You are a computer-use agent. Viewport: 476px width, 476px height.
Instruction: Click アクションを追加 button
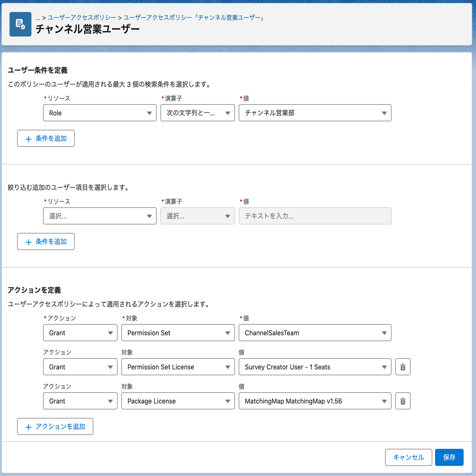(x=55, y=427)
